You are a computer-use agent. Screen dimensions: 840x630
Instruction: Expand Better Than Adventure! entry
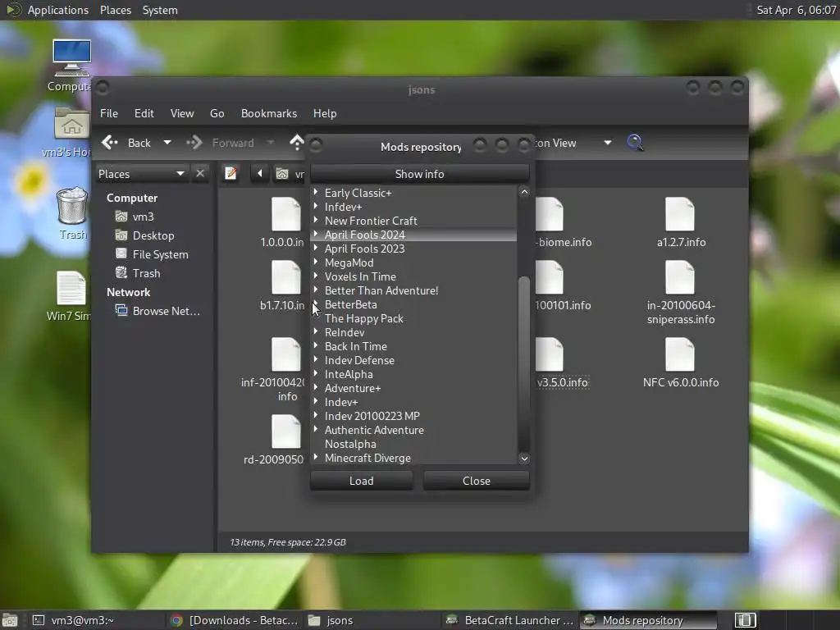click(x=316, y=290)
